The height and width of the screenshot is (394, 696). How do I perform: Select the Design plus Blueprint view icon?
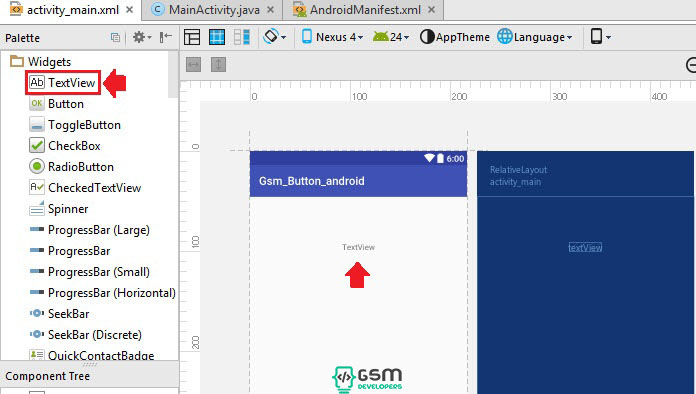(242, 37)
